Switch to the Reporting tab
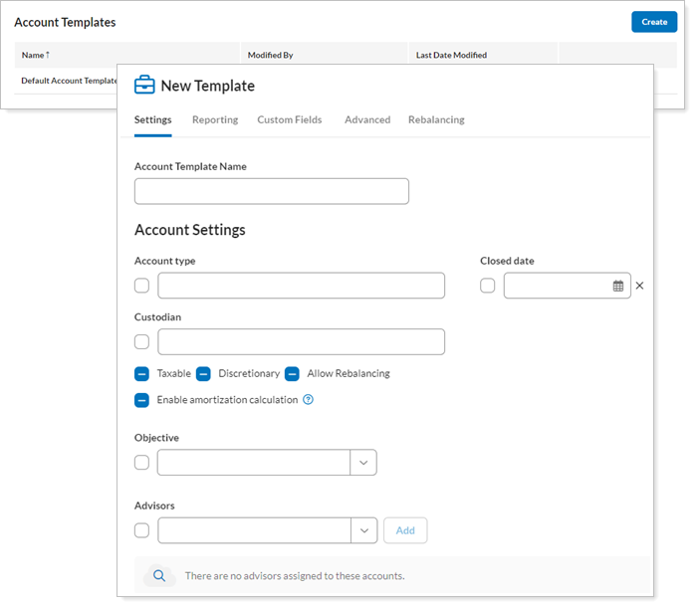Screen dimensions: 700x609 215,119
